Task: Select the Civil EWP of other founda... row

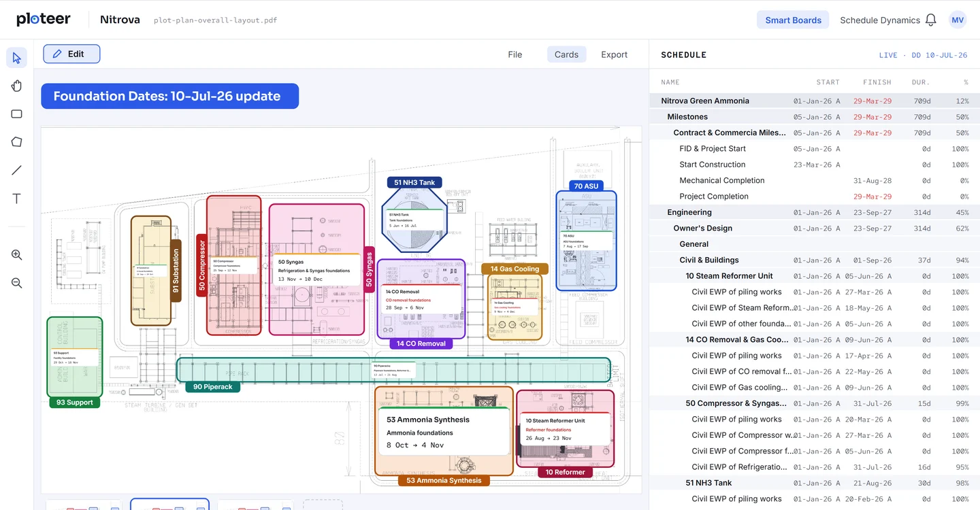Action: pos(815,324)
